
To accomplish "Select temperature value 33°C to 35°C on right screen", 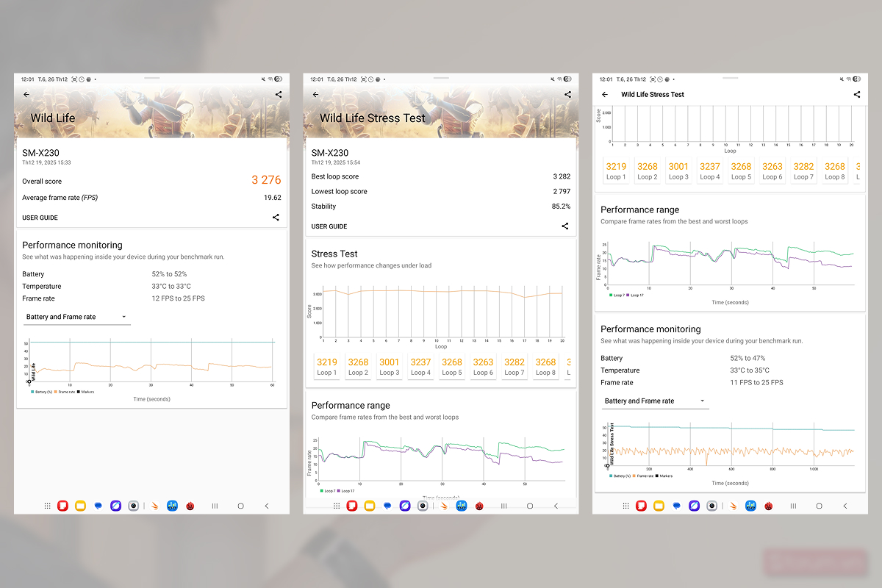I will click(750, 370).
